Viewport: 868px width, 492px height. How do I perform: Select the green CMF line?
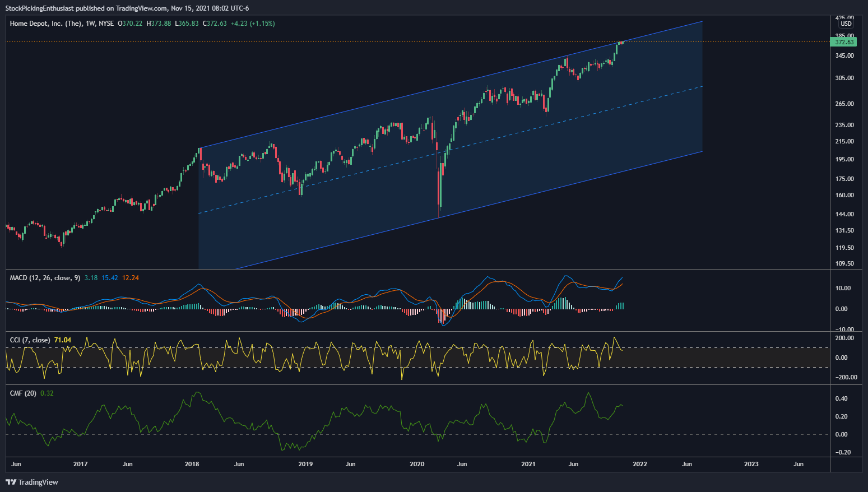pos(314,421)
